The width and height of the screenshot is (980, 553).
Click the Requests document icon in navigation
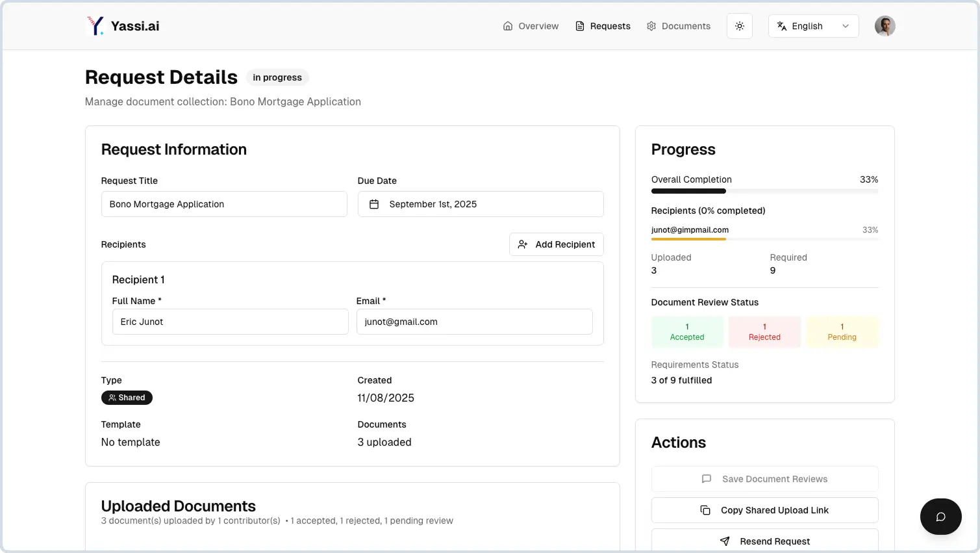coord(580,26)
